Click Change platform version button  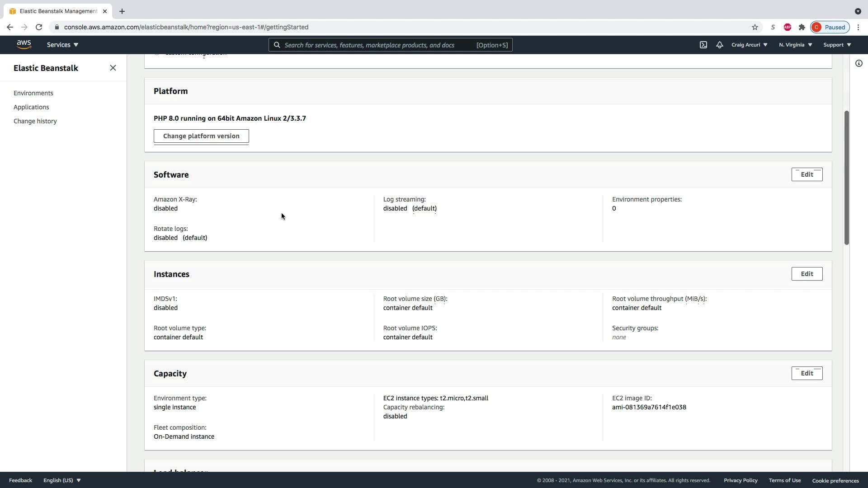pos(201,136)
